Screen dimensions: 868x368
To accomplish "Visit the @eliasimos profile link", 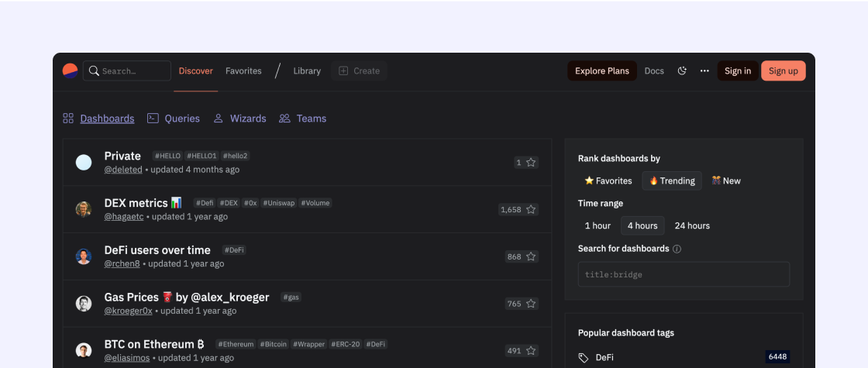I will point(127,358).
